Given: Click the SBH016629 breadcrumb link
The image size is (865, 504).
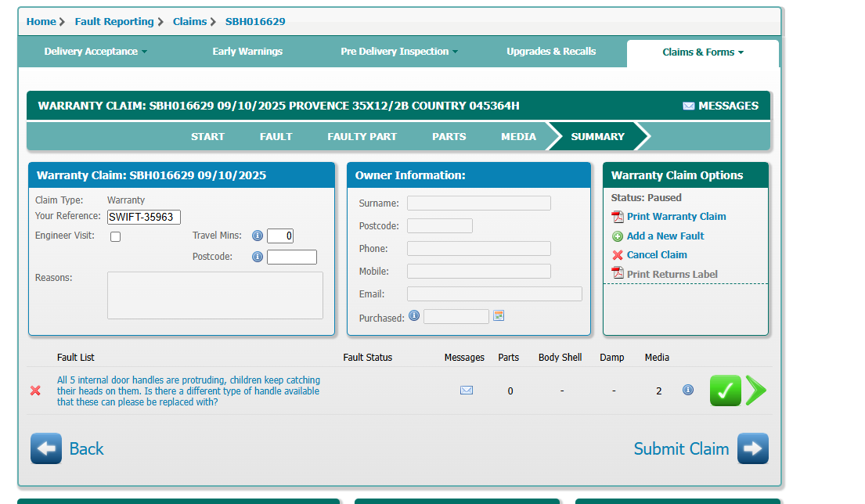Looking at the screenshot, I should click(255, 21).
